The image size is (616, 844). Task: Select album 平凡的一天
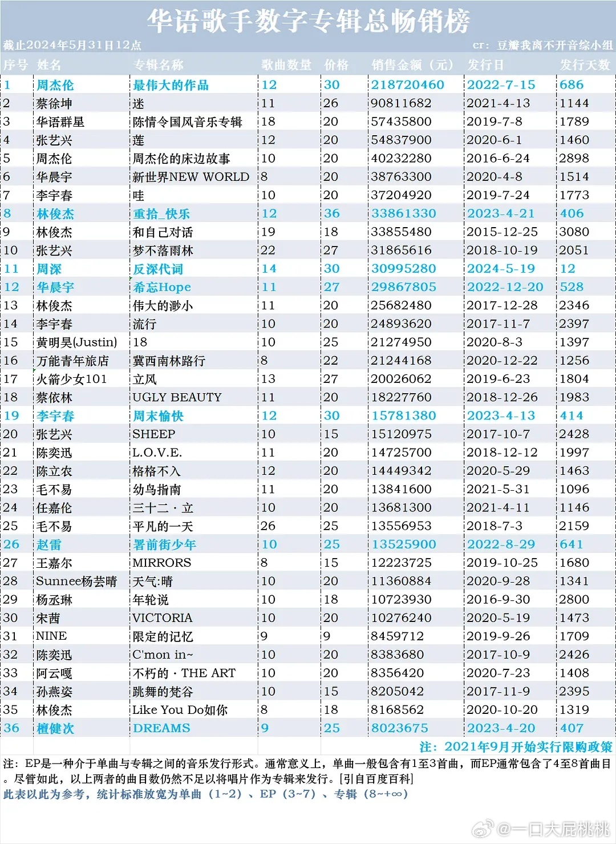[163, 526]
